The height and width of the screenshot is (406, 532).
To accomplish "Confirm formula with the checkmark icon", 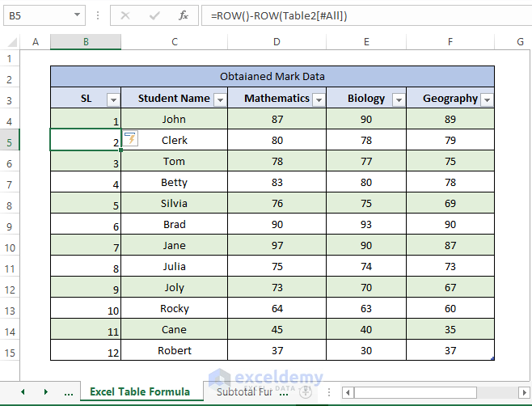I will coord(154,15).
